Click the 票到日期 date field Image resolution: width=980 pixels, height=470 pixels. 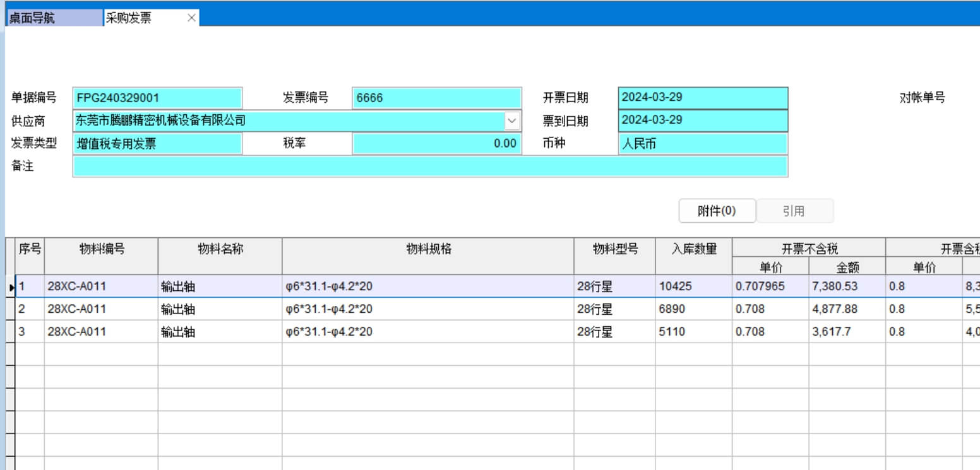click(703, 120)
